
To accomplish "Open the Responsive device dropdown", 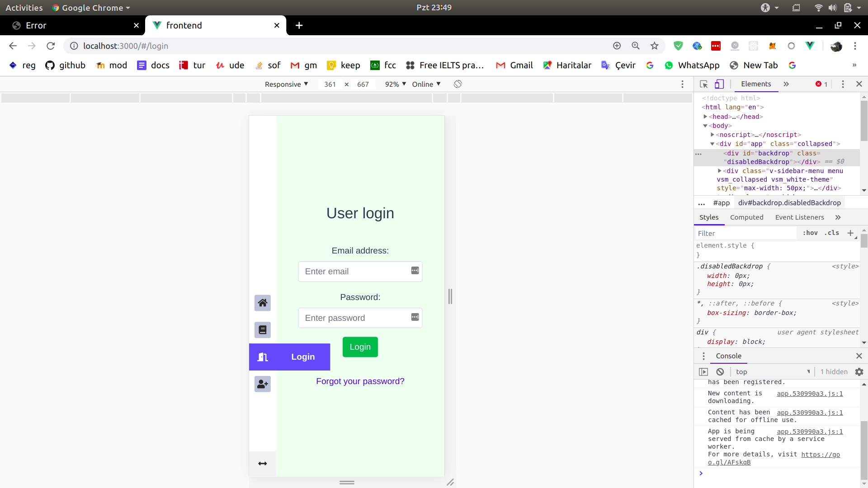I will 286,84.
